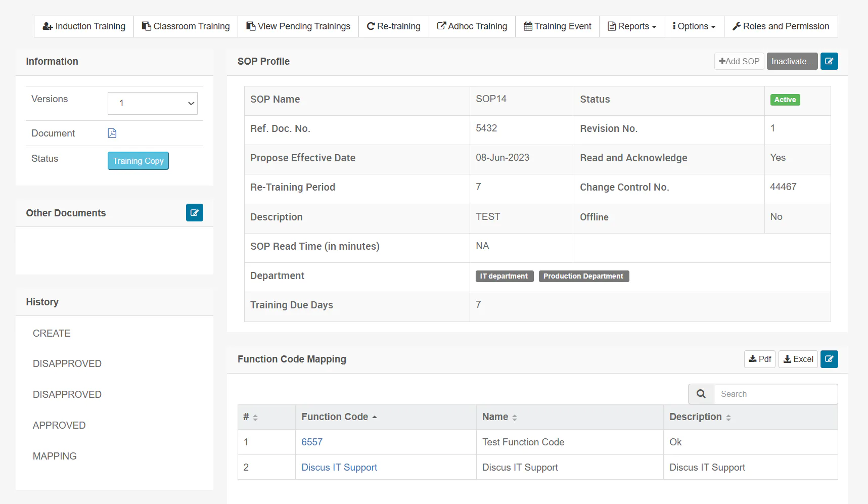Export mapping to Excel

click(798, 359)
